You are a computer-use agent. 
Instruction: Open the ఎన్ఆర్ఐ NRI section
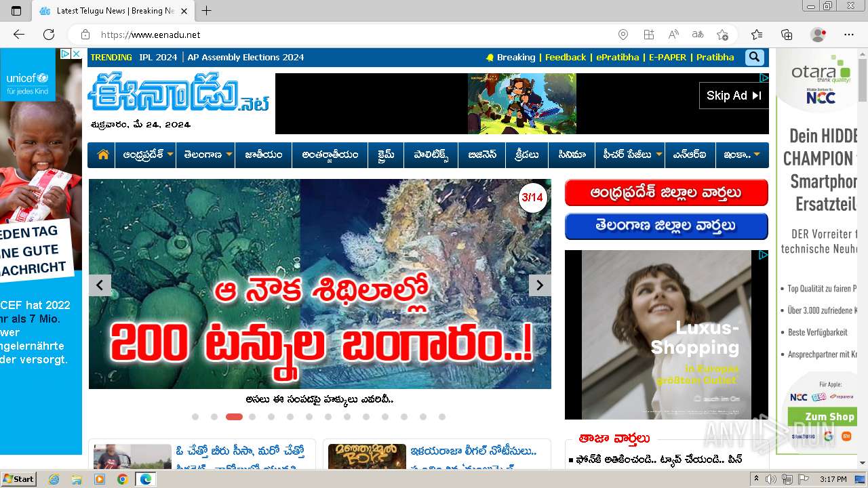tap(690, 155)
